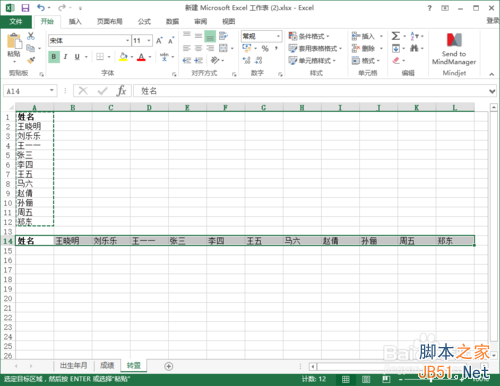Apply red font color to text
Image resolution: width=500 pixels, height=386 pixels.
pyautogui.click(x=141, y=57)
